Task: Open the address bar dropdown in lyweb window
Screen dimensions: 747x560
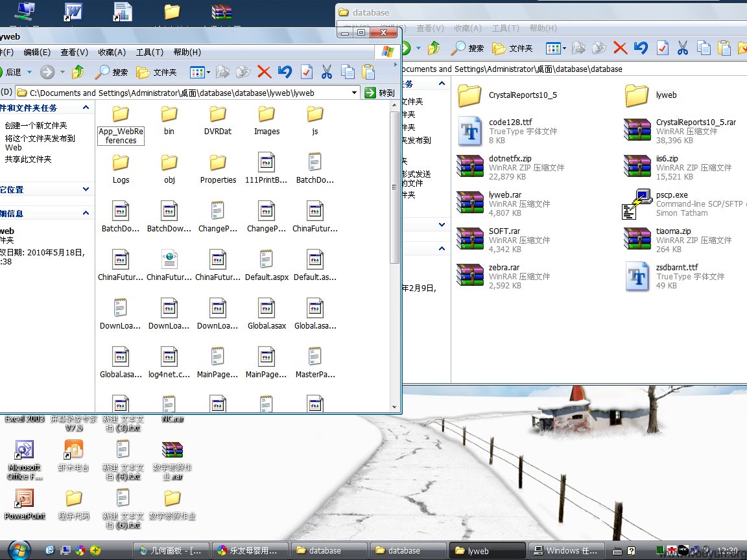Action: [355, 93]
